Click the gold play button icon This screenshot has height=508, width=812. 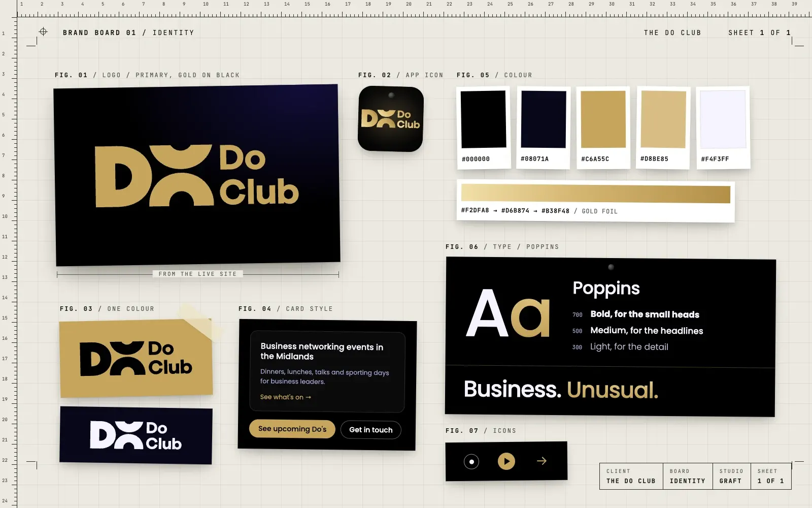506,461
